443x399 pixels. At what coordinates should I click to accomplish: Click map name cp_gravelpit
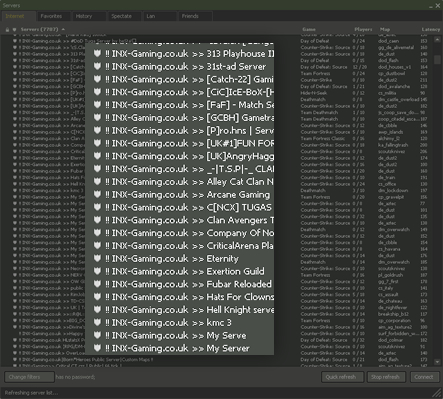point(391,197)
